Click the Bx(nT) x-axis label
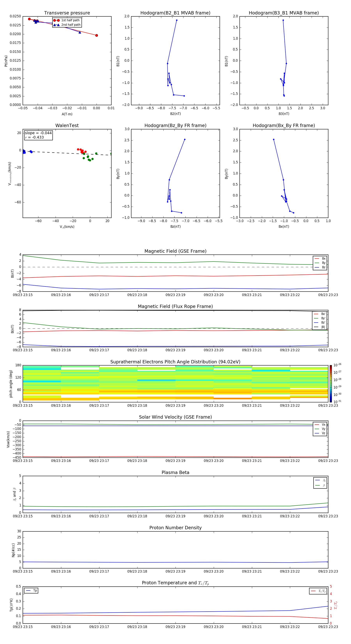 [x=284, y=227]
